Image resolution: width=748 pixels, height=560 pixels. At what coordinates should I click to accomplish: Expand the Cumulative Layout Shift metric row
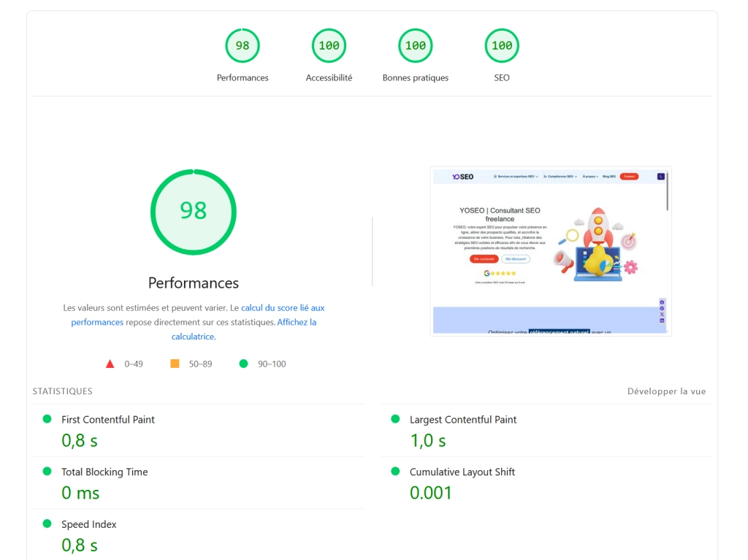[x=462, y=472]
